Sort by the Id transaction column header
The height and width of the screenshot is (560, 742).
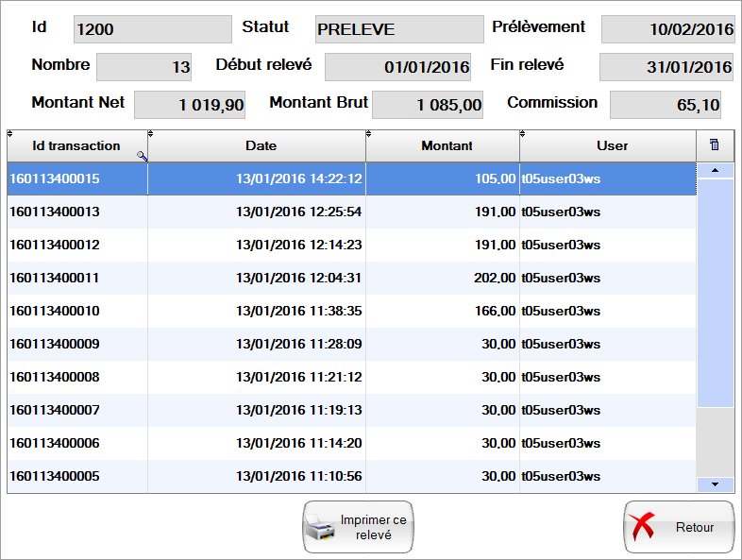coord(76,145)
